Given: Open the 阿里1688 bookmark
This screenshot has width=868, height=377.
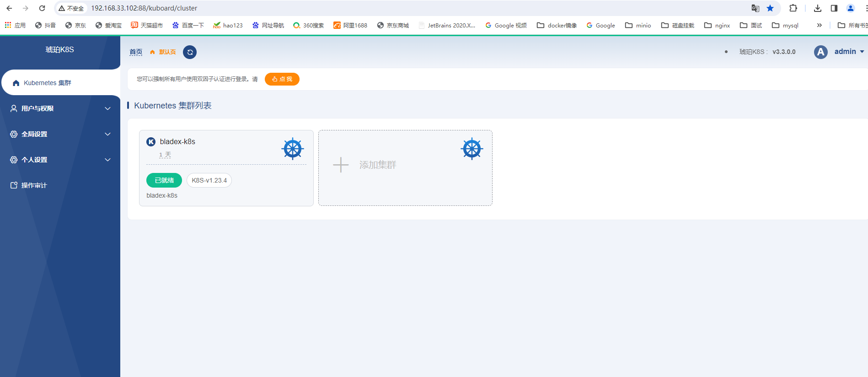Looking at the screenshot, I should (350, 25).
